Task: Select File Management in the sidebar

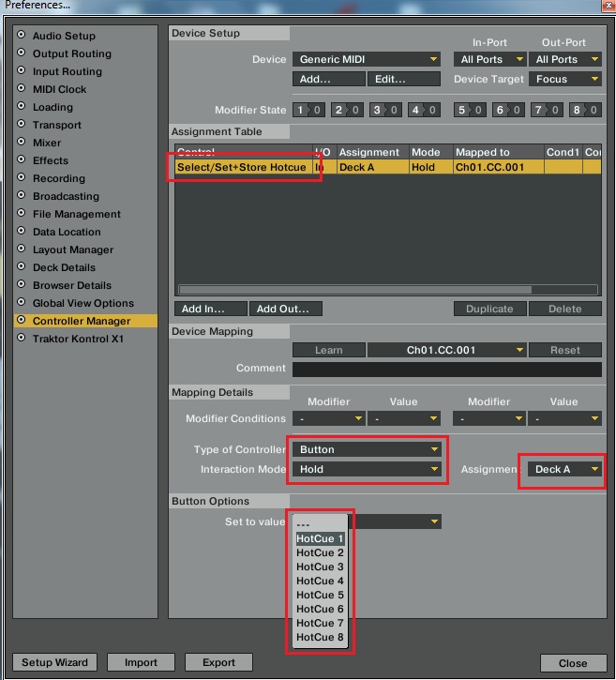Action: 77,213
